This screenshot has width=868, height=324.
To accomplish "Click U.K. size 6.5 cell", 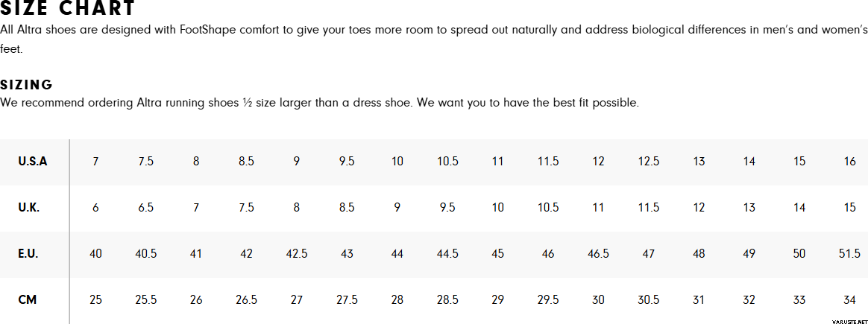I will [145, 208].
